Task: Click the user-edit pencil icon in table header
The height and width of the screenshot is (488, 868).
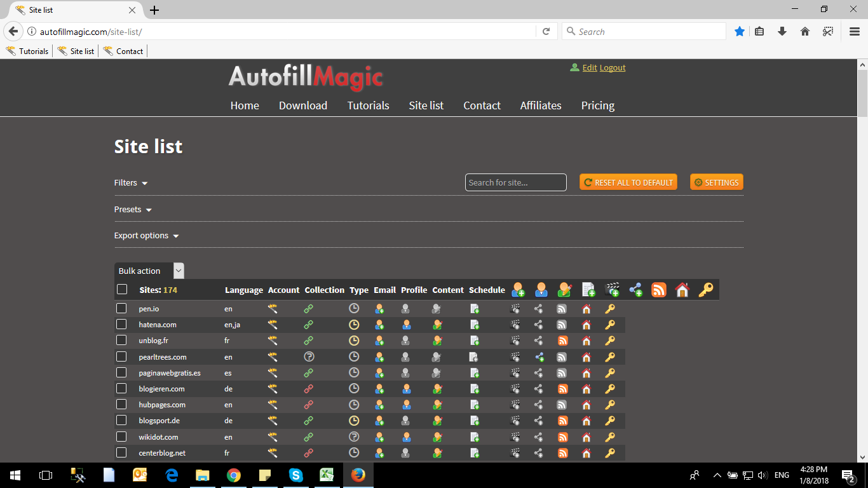Action: tap(564, 290)
